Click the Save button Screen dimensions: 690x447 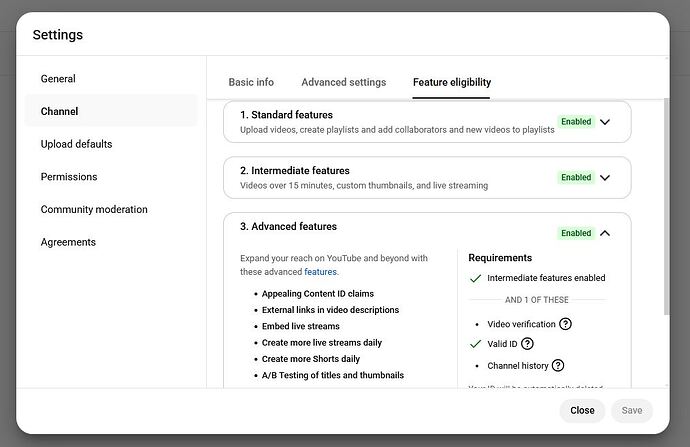(631, 410)
